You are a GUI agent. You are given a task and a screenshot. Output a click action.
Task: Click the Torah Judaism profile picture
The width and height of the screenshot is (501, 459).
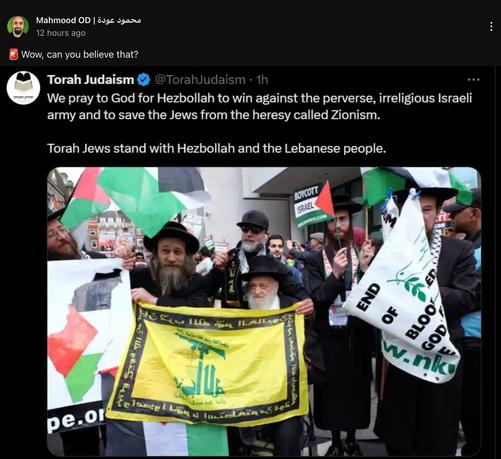[x=24, y=88]
